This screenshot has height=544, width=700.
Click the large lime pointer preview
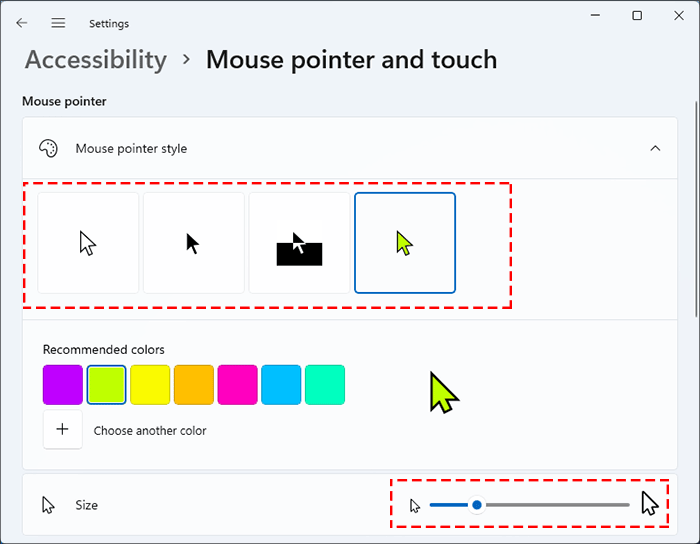(x=444, y=393)
